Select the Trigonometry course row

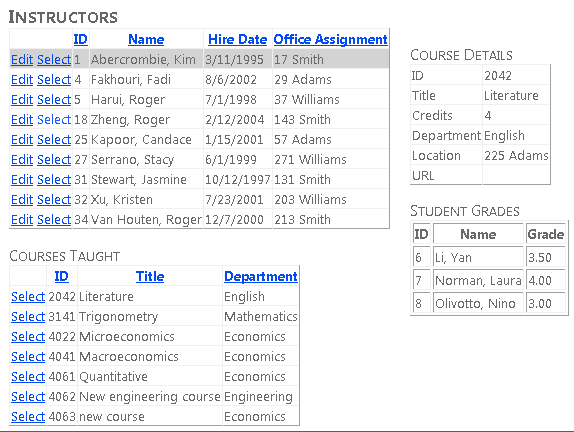(x=28, y=316)
